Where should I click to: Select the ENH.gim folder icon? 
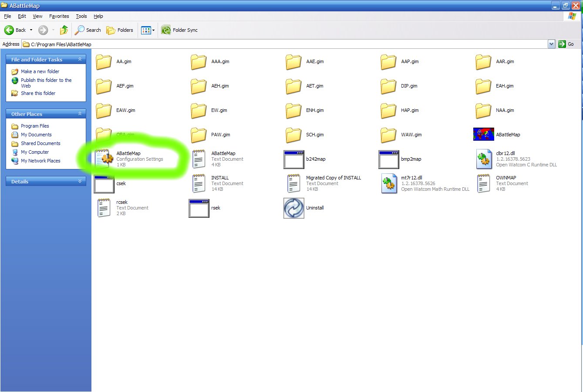293,111
